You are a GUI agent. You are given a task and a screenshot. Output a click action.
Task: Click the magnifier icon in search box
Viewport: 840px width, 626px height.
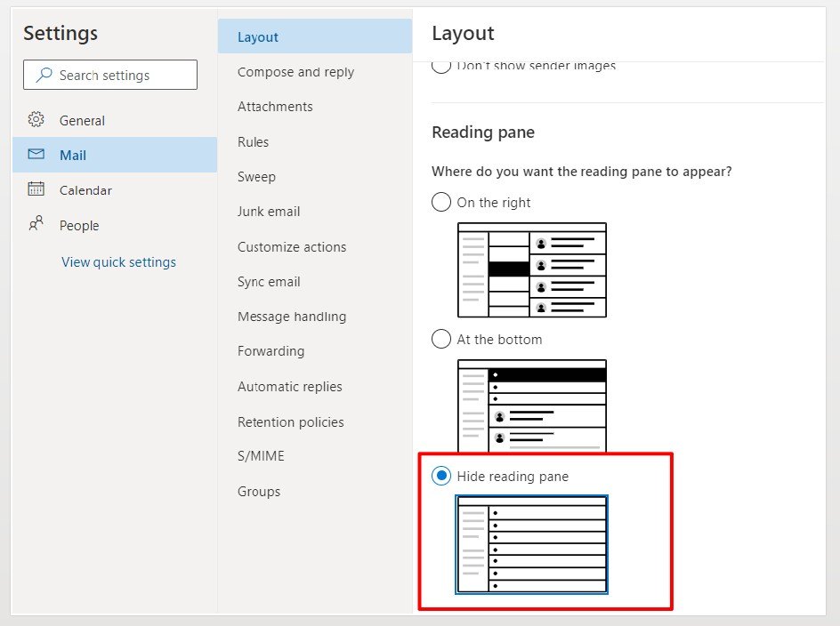point(44,75)
